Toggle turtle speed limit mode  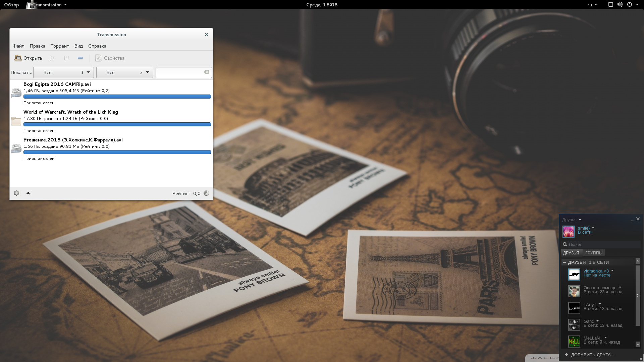point(29,193)
